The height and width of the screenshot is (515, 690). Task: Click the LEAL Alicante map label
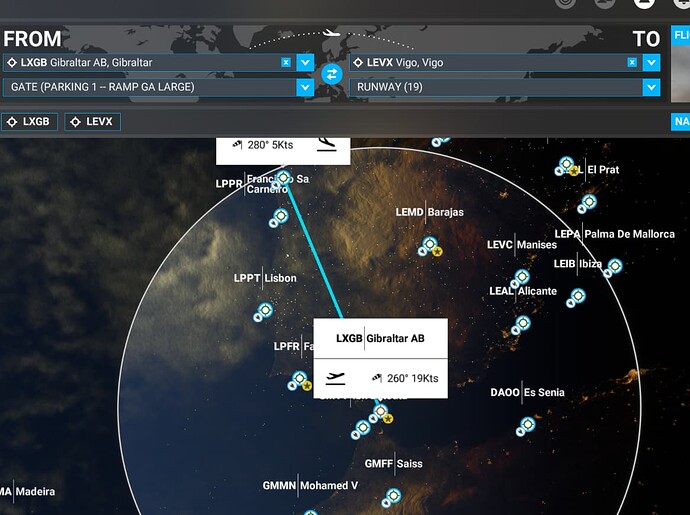[523, 291]
